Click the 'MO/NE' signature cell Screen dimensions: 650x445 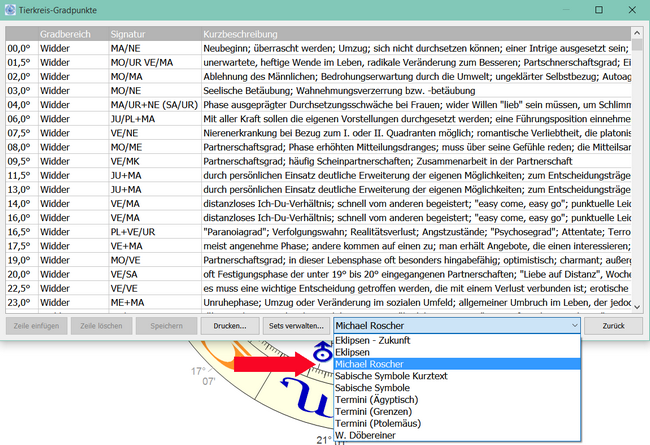point(155,91)
